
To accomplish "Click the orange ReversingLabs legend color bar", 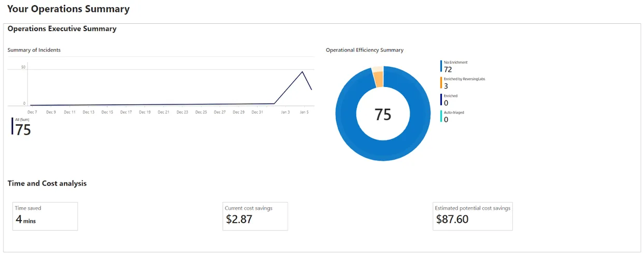I will 441,83.
